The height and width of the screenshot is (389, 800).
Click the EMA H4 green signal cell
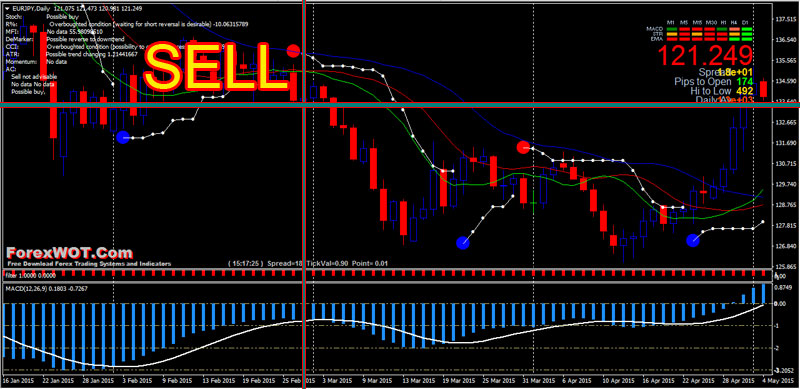(734, 39)
